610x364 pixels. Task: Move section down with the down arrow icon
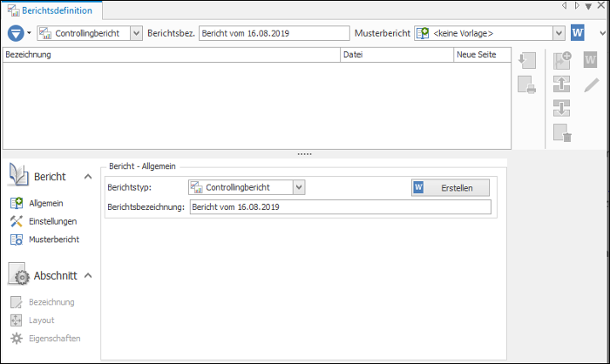(x=562, y=108)
